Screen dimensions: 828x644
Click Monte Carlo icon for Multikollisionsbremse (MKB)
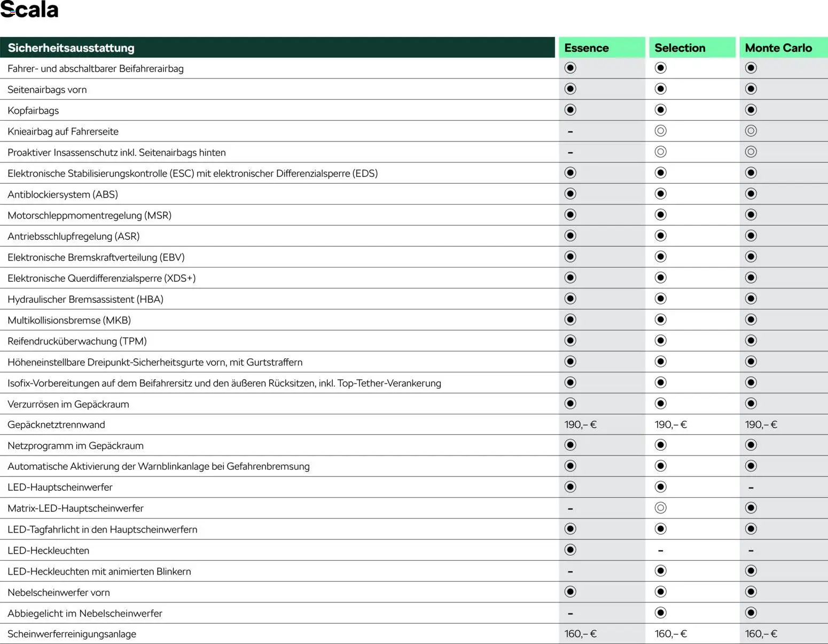coord(751,320)
